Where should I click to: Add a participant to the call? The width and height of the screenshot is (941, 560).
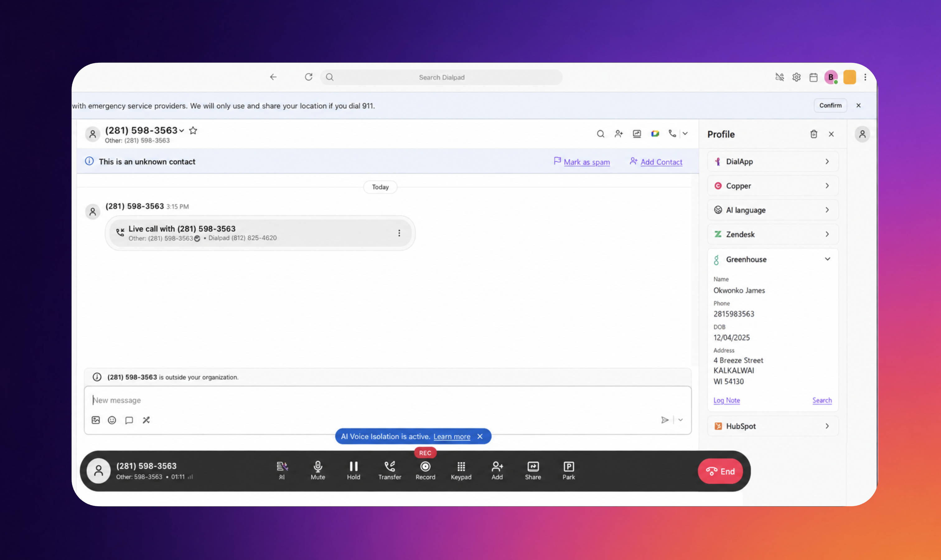(497, 470)
